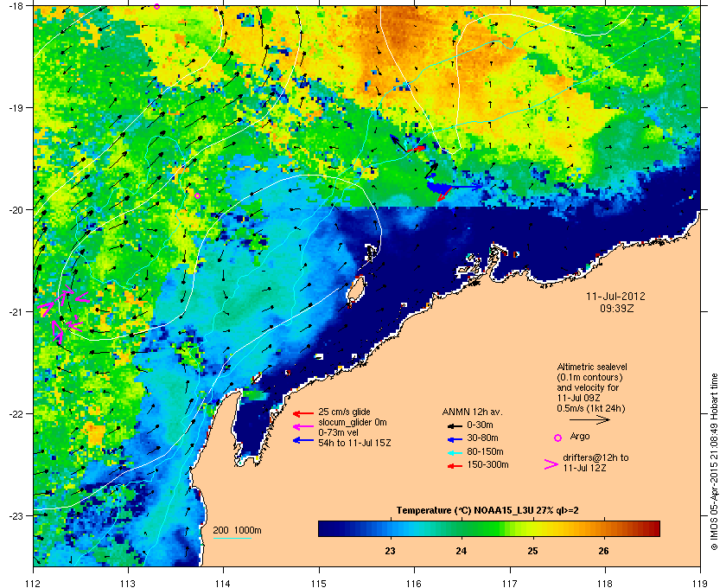Click the '0-73m vel' legend text
The image size is (726, 588).
pos(338,432)
